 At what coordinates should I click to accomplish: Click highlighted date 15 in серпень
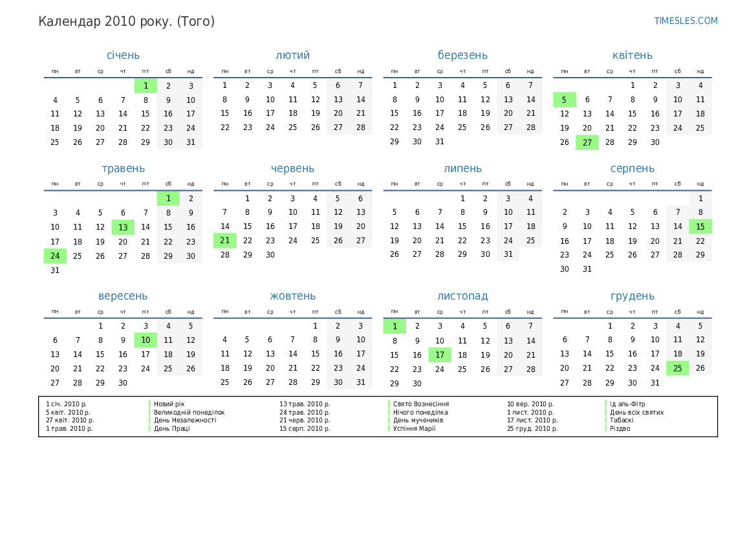700,226
